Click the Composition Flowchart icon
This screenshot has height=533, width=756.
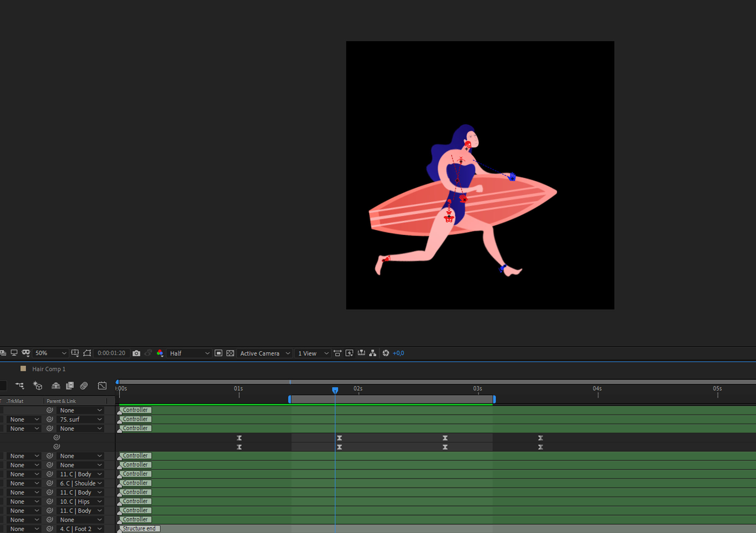coord(373,353)
